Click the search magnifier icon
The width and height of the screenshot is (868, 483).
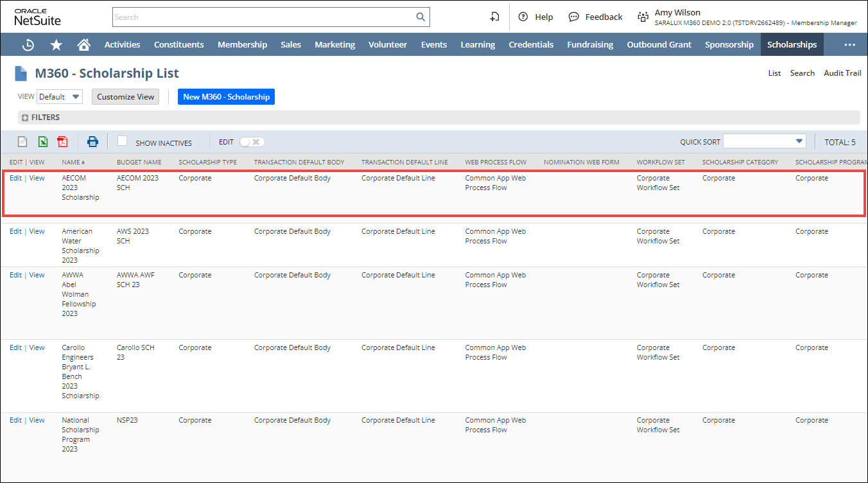click(x=421, y=17)
